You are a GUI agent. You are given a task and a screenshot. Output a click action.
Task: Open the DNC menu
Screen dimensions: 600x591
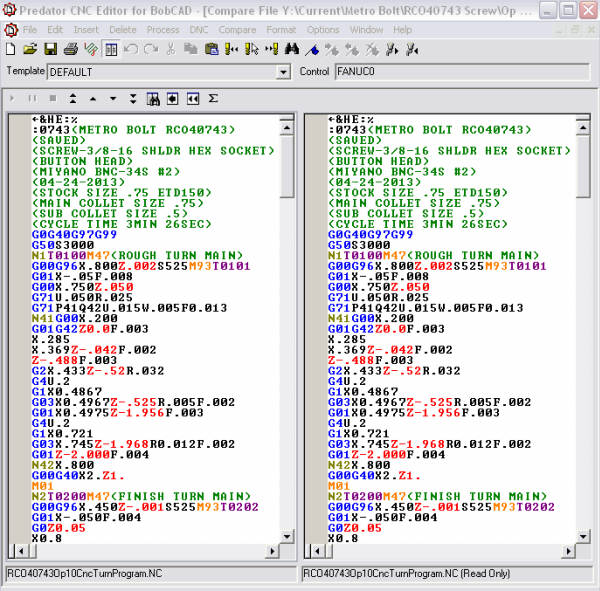199,29
